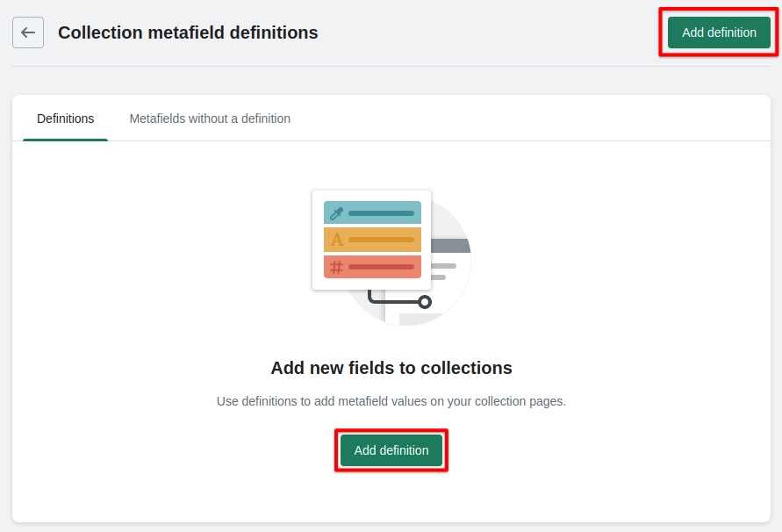Viewport: 782px width, 532px height.
Task: Open Metafields without a definition tab
Action: coord(210,119)
